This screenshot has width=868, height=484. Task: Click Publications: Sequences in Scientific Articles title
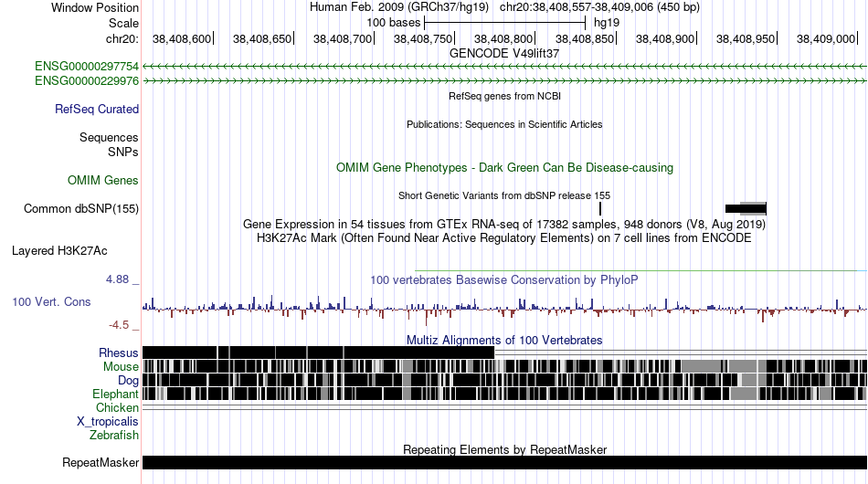click(504, 124)
